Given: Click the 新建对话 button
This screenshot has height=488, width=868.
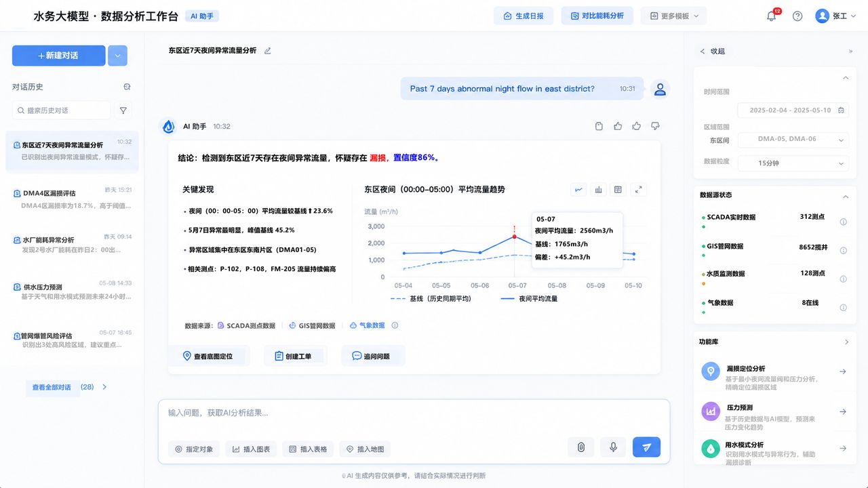Looking at the screenshot, I should (59, 56).
